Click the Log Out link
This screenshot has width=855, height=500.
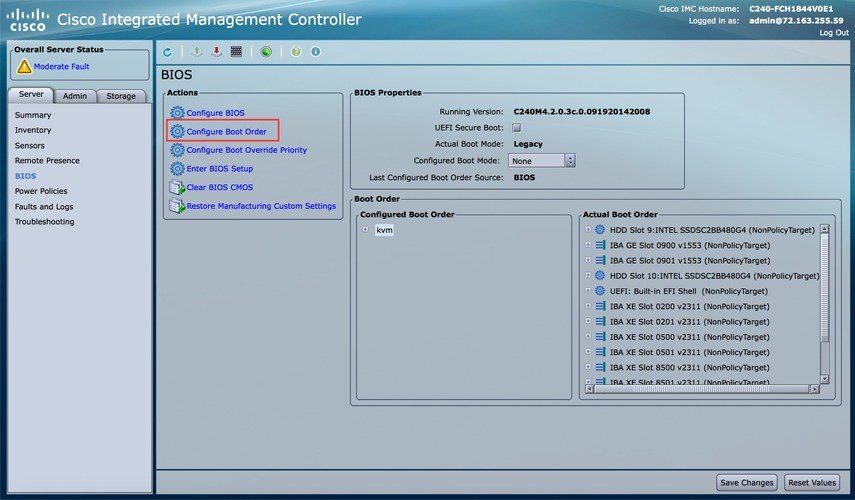coord(834,33)
